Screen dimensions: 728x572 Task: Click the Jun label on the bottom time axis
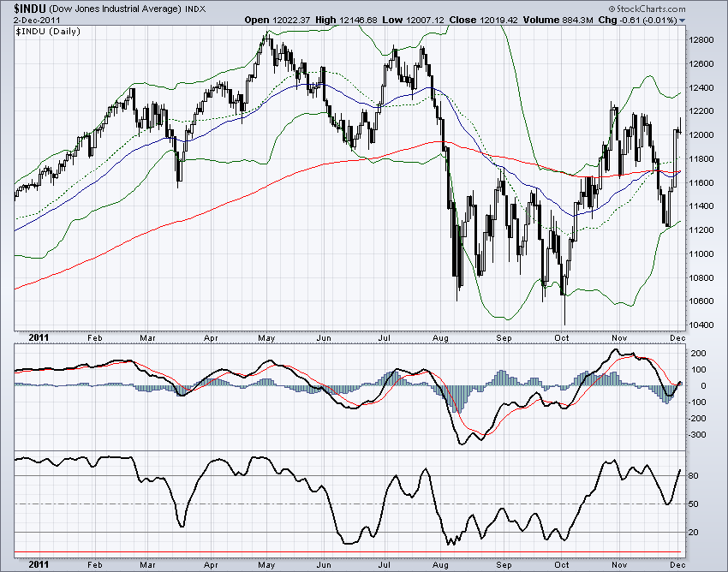tap(324, 565)
